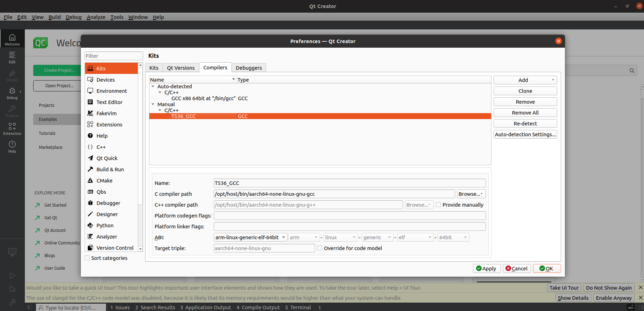Toggle Override for code model checkbox
Viewport: 644px width, 311px height.
(x=320, y=248)
